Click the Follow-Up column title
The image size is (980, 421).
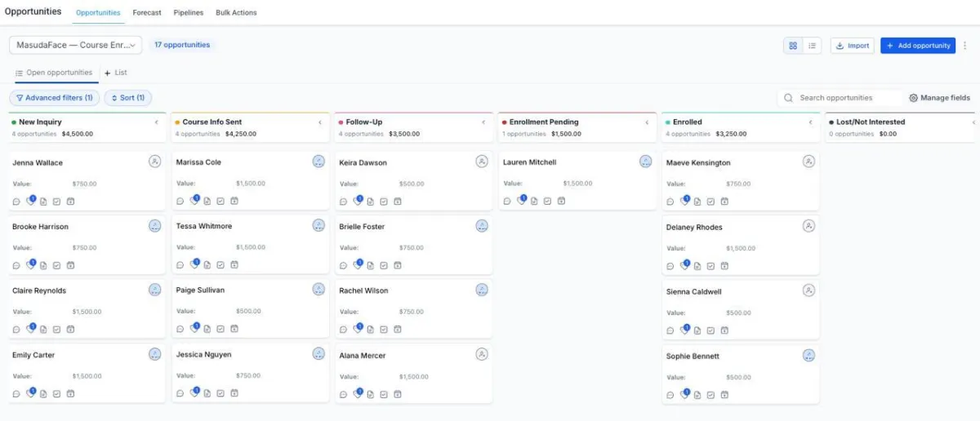pyautogui.click(x=363, y=122)
